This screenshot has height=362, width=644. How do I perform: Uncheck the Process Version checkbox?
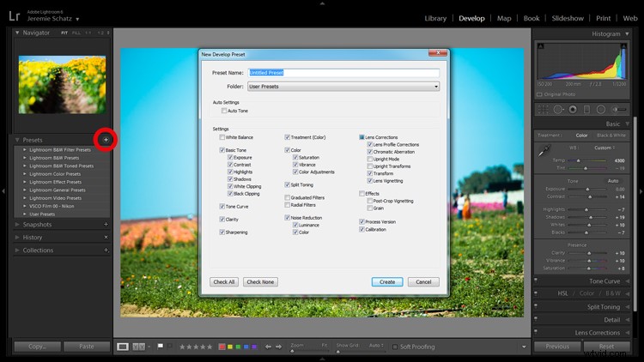click(361, 221)
